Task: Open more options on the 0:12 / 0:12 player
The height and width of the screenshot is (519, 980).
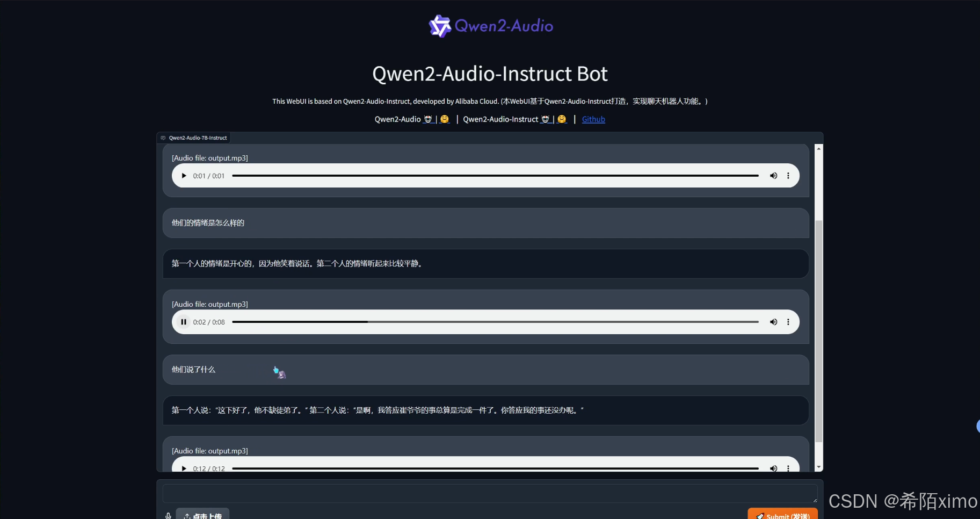Action: point(788,468)
